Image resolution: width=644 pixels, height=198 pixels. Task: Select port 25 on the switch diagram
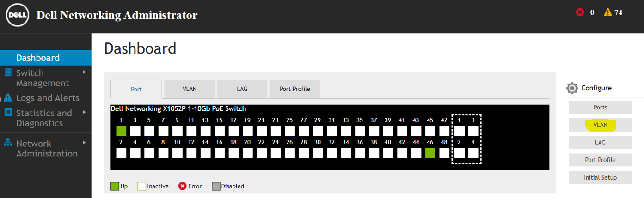pos(289,131)
